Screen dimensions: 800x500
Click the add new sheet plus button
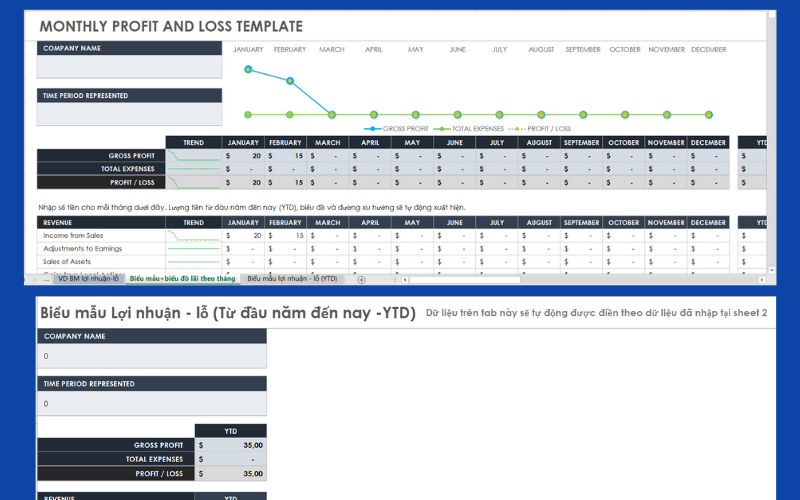pyautogui.click(x=362, y=279)
